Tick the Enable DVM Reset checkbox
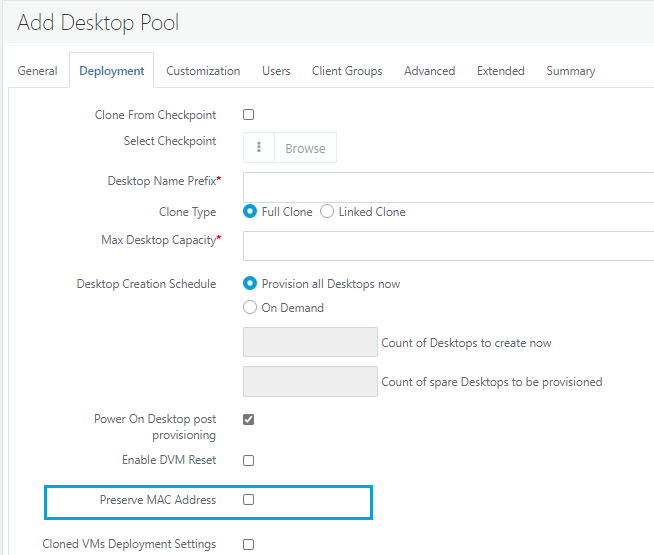 (x=249, y=460)
